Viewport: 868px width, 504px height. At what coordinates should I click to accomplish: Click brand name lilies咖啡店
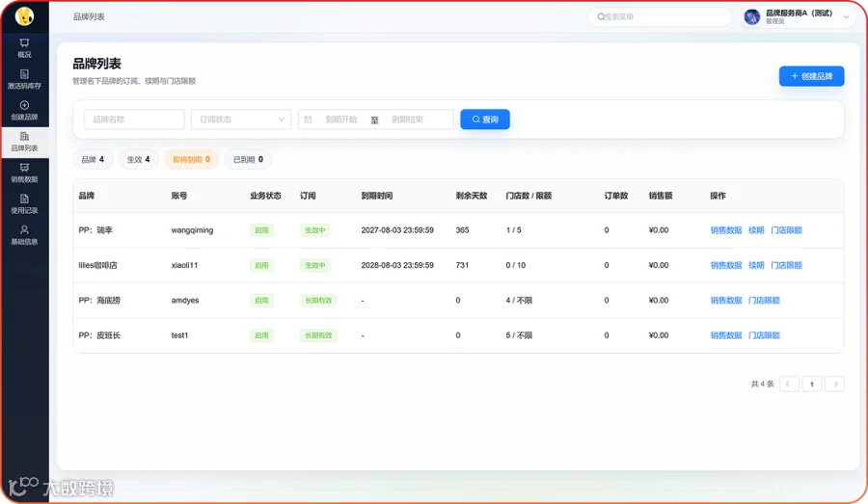click(97, 266)
